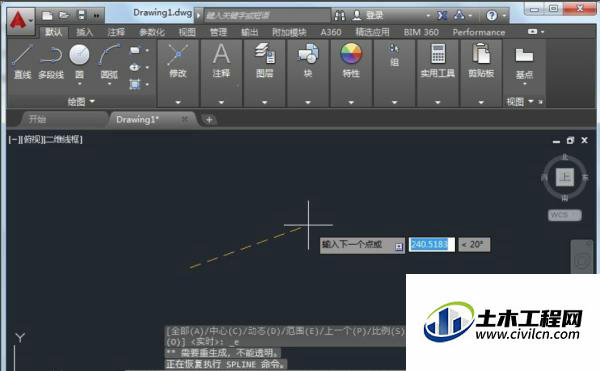
Task: Add a new drawing tab with plus
Action: 209,120
